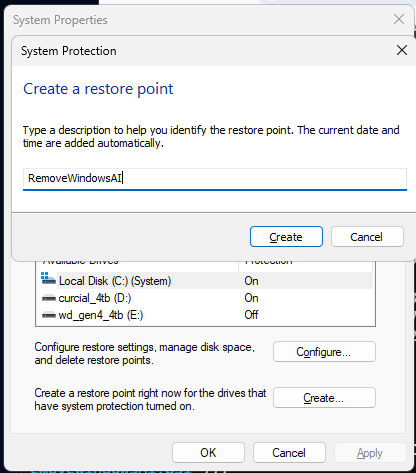The image size is (416, 473).
Task: Select wd_gen4_4tb (E:) drive row
Action: pos(204,315)
